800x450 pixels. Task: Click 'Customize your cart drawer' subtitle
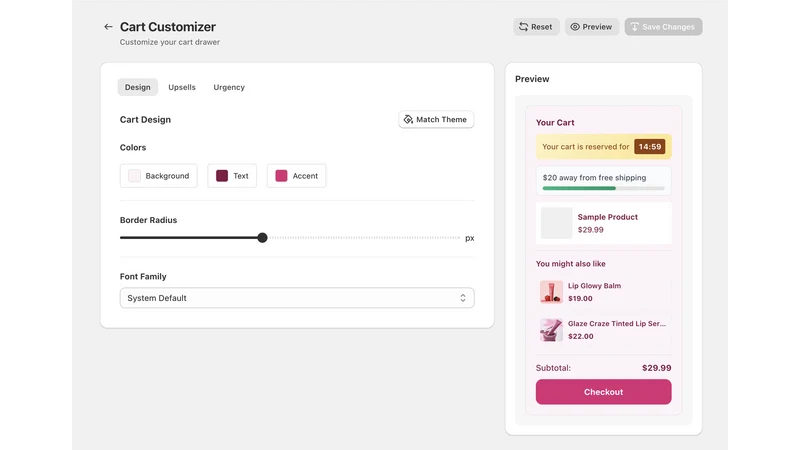[170, 42]
